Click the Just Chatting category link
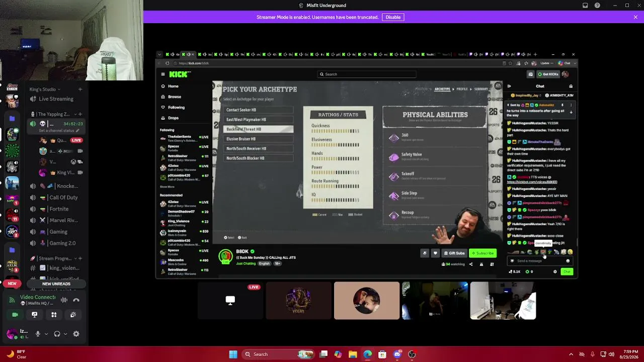This screenshot has width=644, height=362. point(246,263)
